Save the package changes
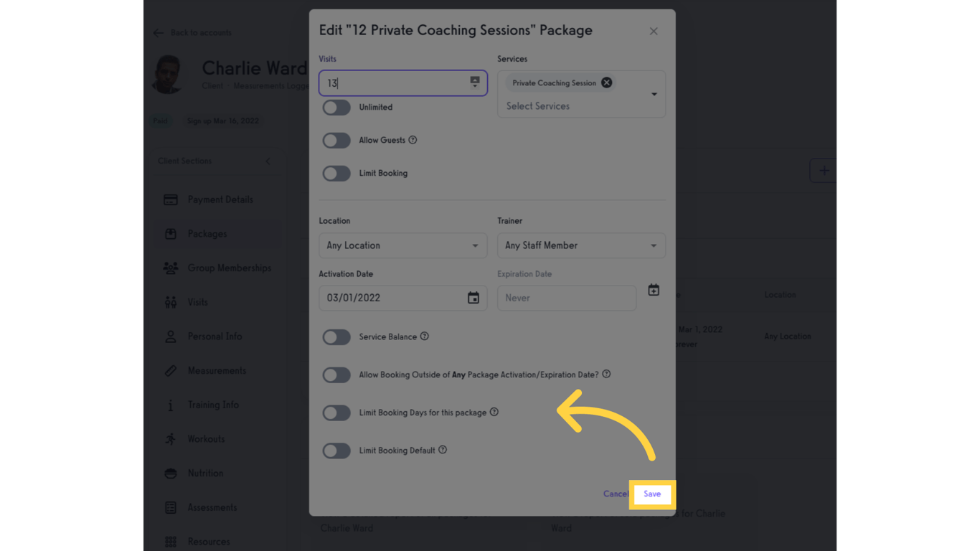The height and width of the screenshot is (551, 980). pos(652,494)
